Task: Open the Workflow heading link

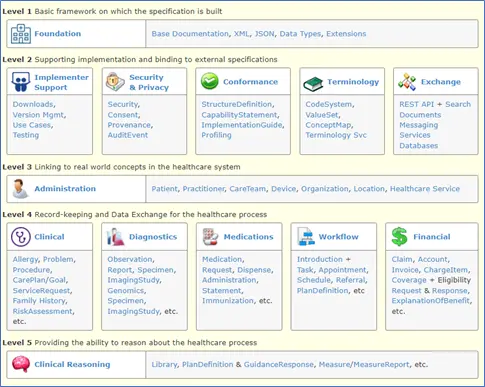Action: (338, 237)
